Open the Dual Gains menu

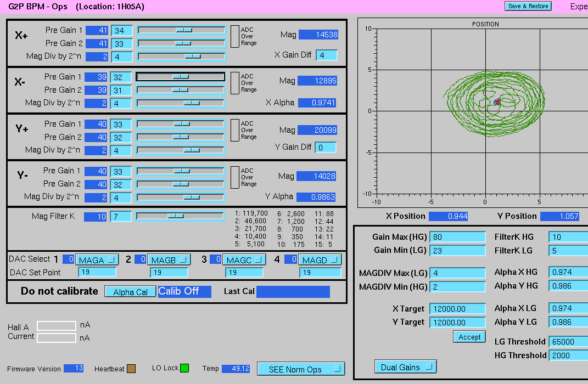406,367
